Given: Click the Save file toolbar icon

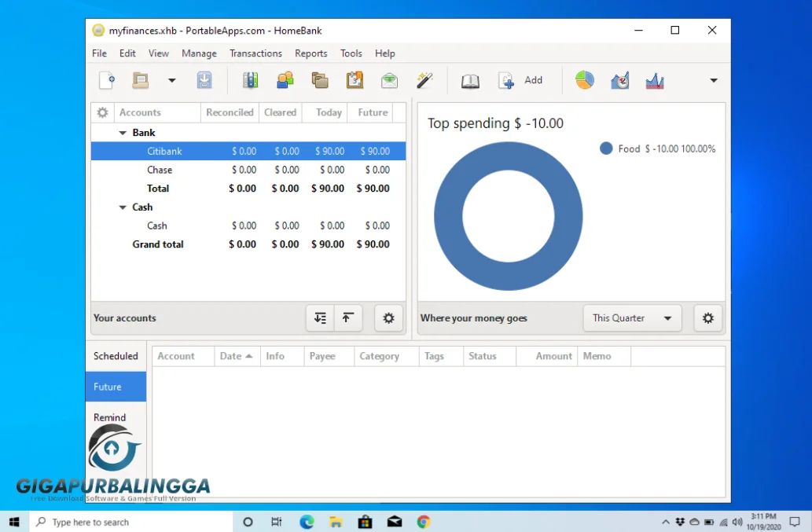Looking at the screenshot, I should point(204,80).
